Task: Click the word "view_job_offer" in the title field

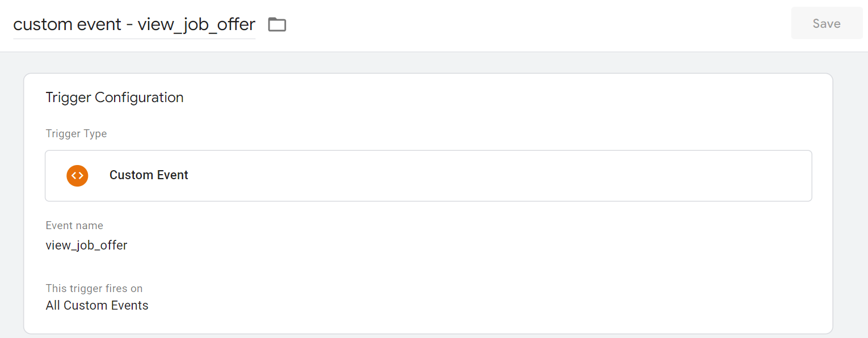Action: click(196, 24)
